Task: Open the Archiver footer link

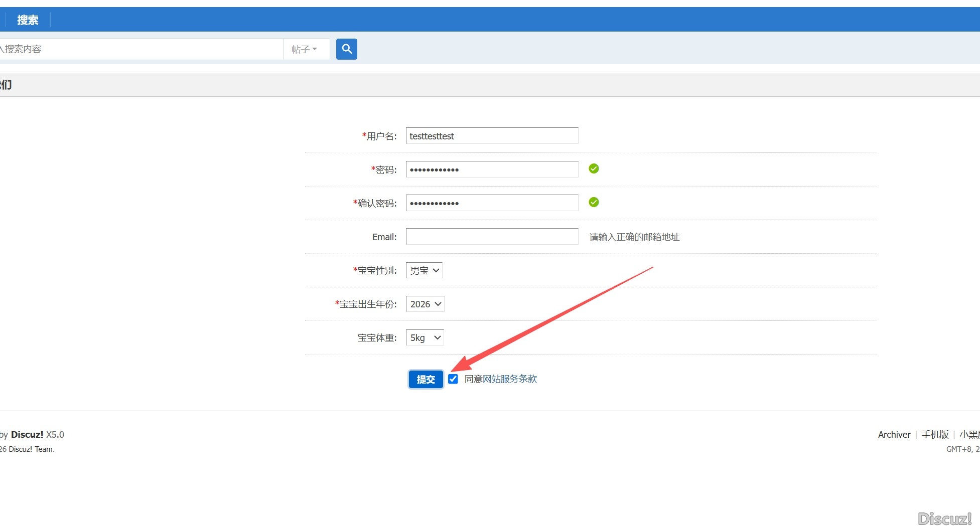Action: [x=894, y=435]
